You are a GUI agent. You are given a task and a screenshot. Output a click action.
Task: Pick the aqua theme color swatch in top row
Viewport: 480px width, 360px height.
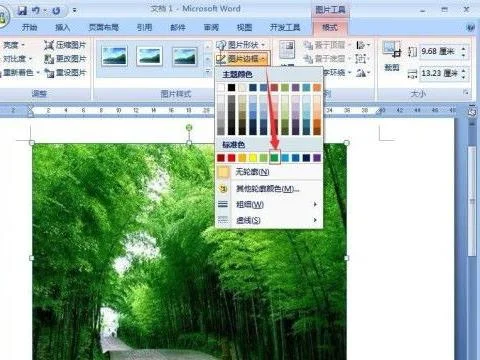click(306, 87)
